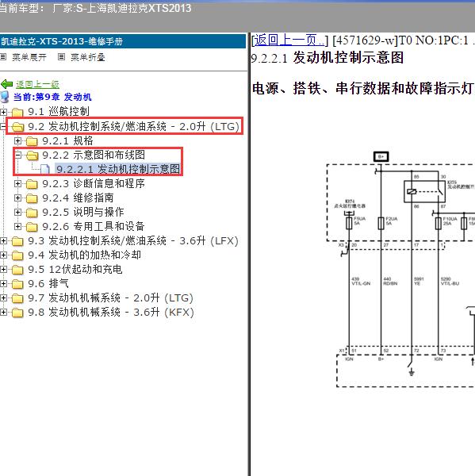Expand the 9.2.6 专用工具和设备 node

17,226
